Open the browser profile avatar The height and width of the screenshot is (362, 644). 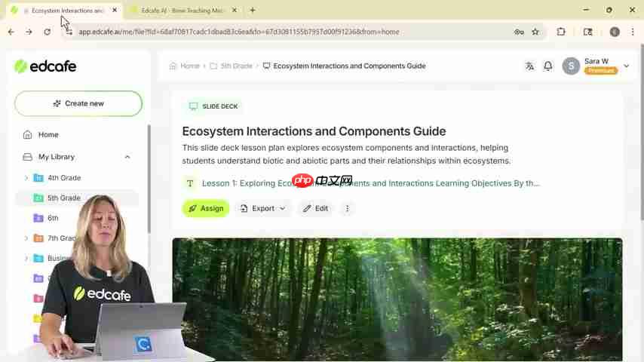(615, 32)
